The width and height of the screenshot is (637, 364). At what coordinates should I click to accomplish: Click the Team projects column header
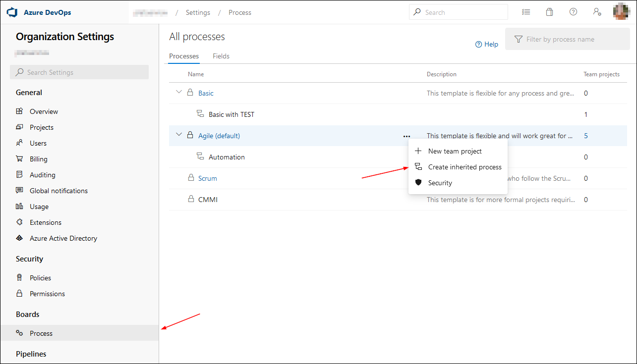coord(601,74)
